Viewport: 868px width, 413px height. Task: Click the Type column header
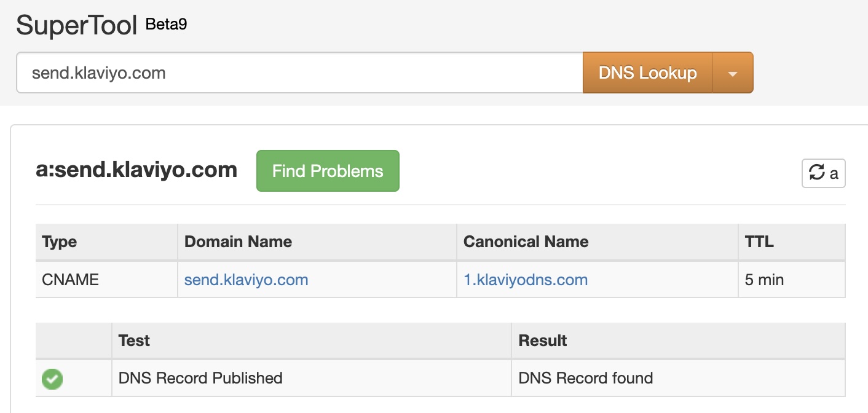60,242
